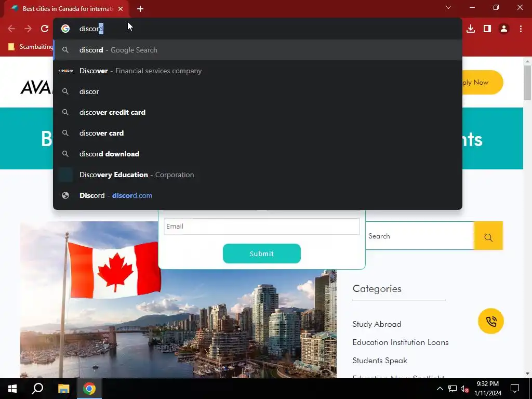Open the 'Students Speak' category link
Image resolution: width=532 pixels, height=399 pixels.
coord(380,361)
